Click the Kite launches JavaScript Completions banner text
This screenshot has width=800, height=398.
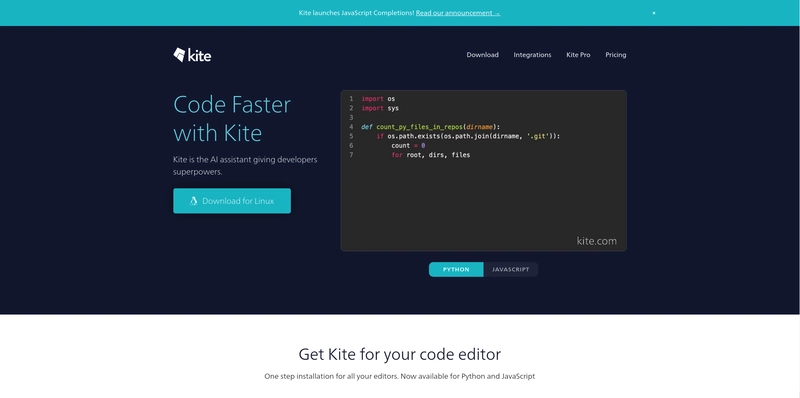point(356,13)
